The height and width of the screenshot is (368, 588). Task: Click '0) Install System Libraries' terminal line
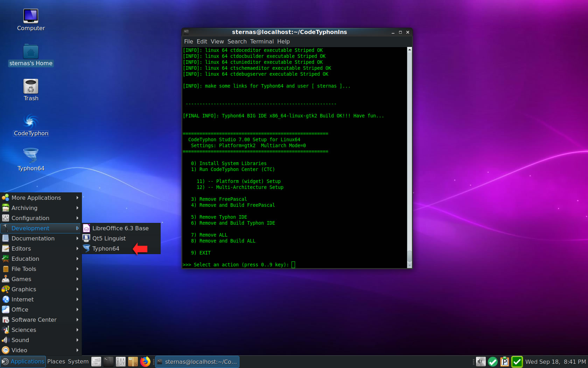(x=229, y=163)
